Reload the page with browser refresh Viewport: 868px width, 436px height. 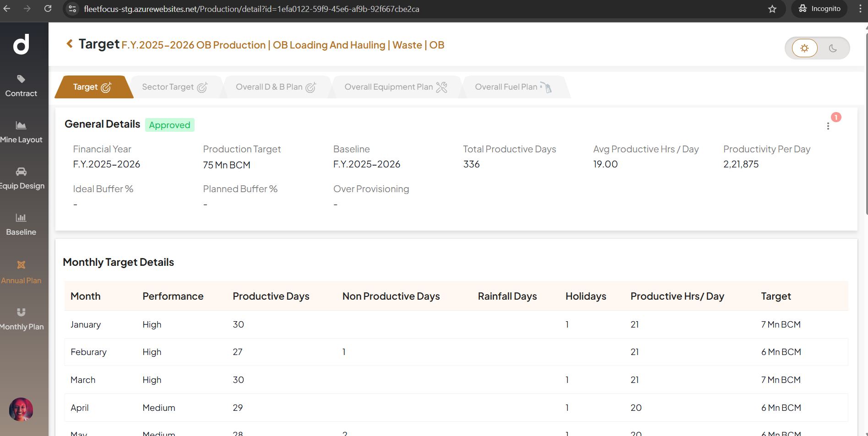click(48, 9)
